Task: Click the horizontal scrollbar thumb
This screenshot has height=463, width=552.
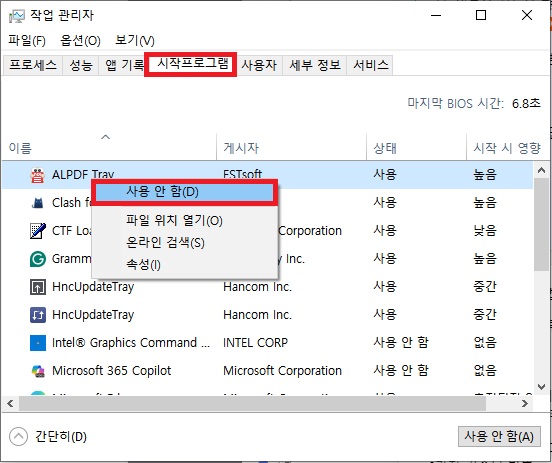Action: 252,403
